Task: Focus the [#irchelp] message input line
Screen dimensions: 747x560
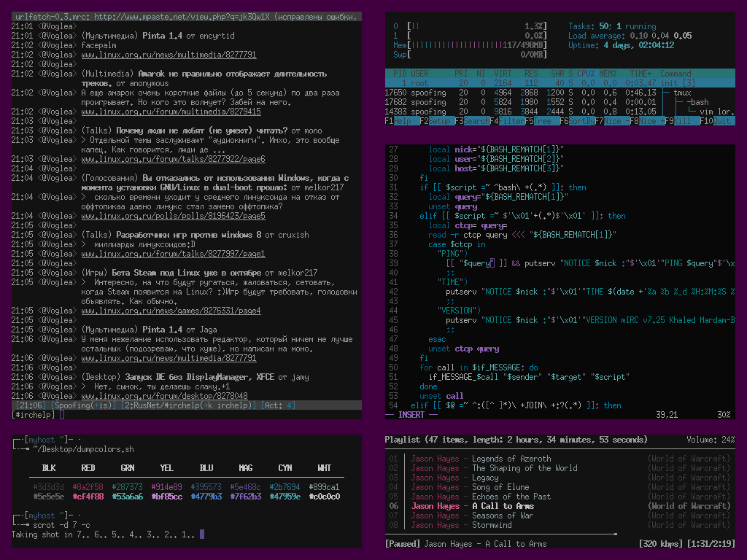Action: coord(186,415)
